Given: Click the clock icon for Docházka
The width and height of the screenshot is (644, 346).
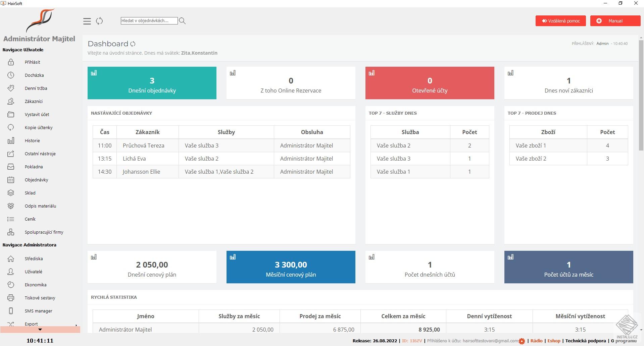Looking at the screenshot, I should pyautogui.click(x=11, y=75).
